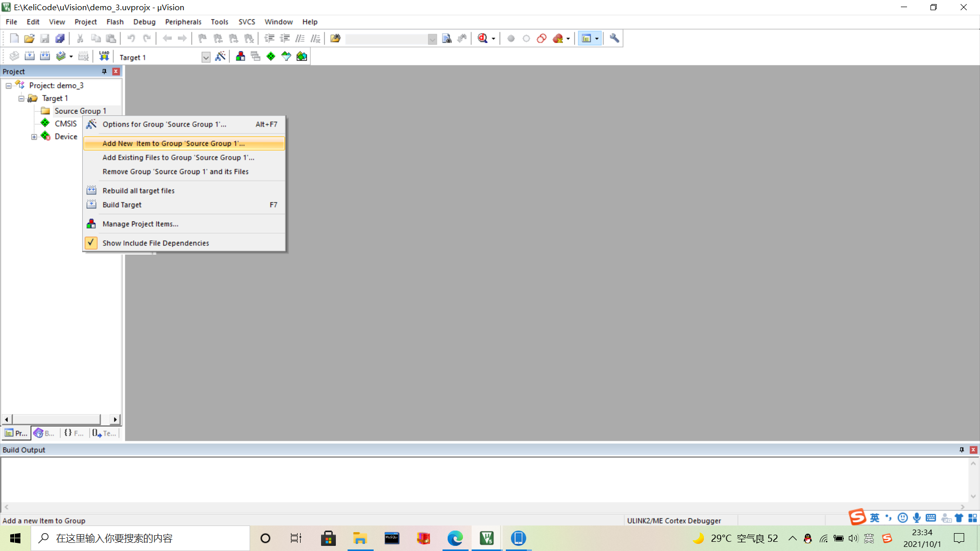980x551 pixels.
Task: Click the Save icon
Action: (44, 38)
